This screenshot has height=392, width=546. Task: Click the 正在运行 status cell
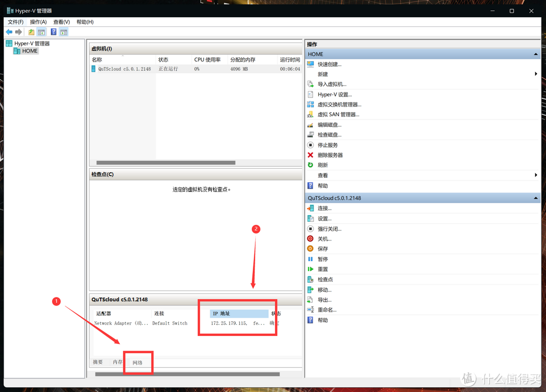pyautogui.click(x=168, y=69)
